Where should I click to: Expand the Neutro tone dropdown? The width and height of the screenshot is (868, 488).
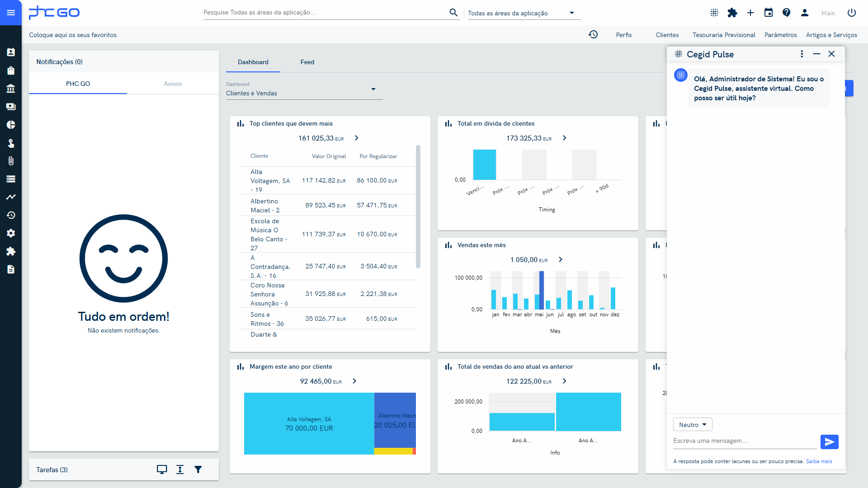tap(693, 425)
